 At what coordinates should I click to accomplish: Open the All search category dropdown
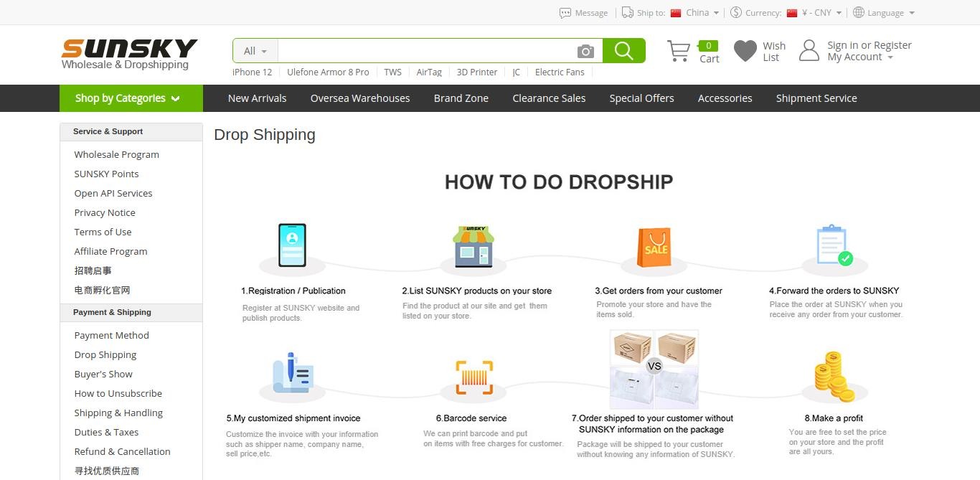(255, 51)
